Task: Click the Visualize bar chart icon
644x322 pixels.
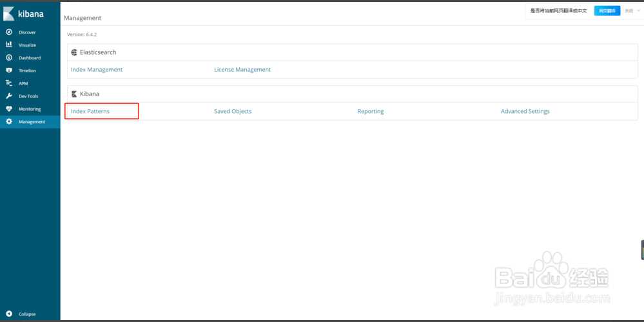Action: [x=9, y=45]
